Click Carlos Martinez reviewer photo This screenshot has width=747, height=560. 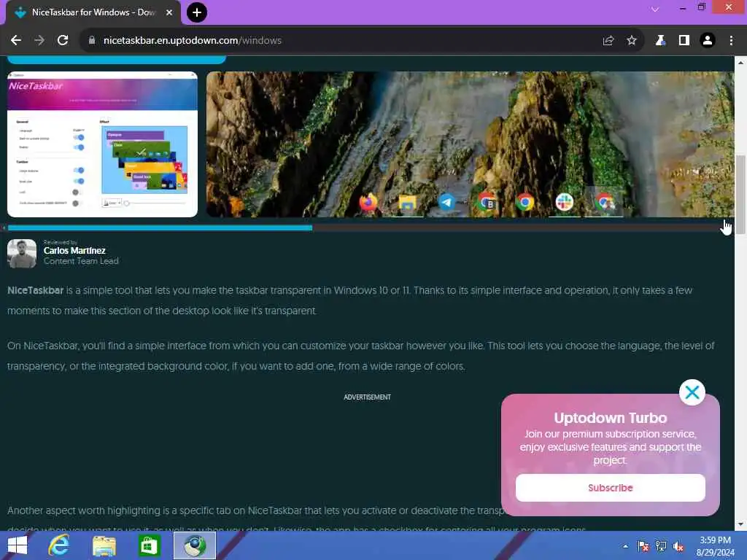(x=22, y=253)
